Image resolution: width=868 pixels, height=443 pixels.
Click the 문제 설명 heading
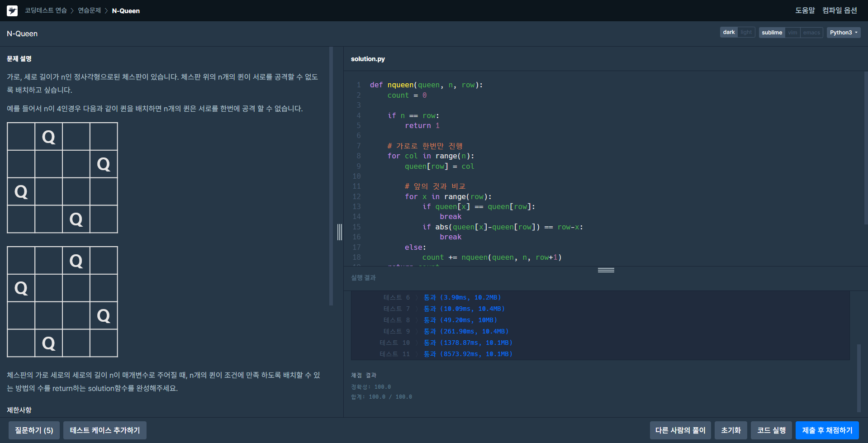pos(19,59)
